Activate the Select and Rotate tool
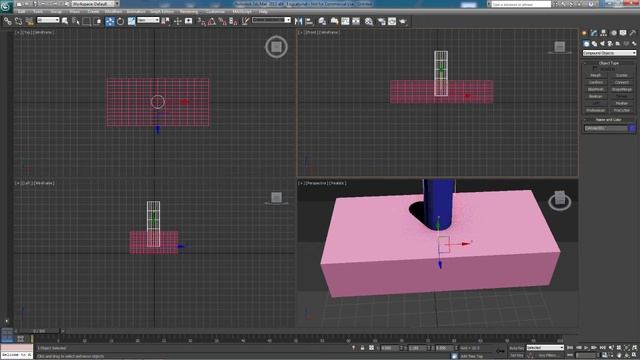640x360 pixels. coord(120,21)
